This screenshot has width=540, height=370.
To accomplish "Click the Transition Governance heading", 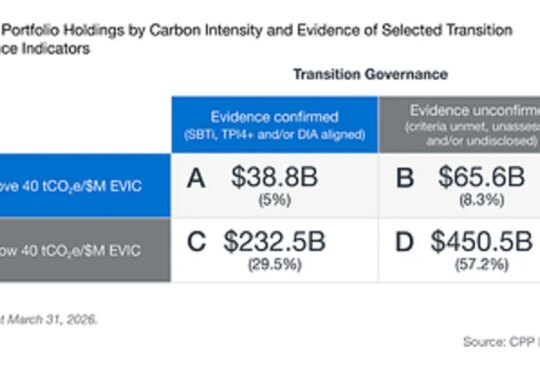I will [x=370, y=74].
